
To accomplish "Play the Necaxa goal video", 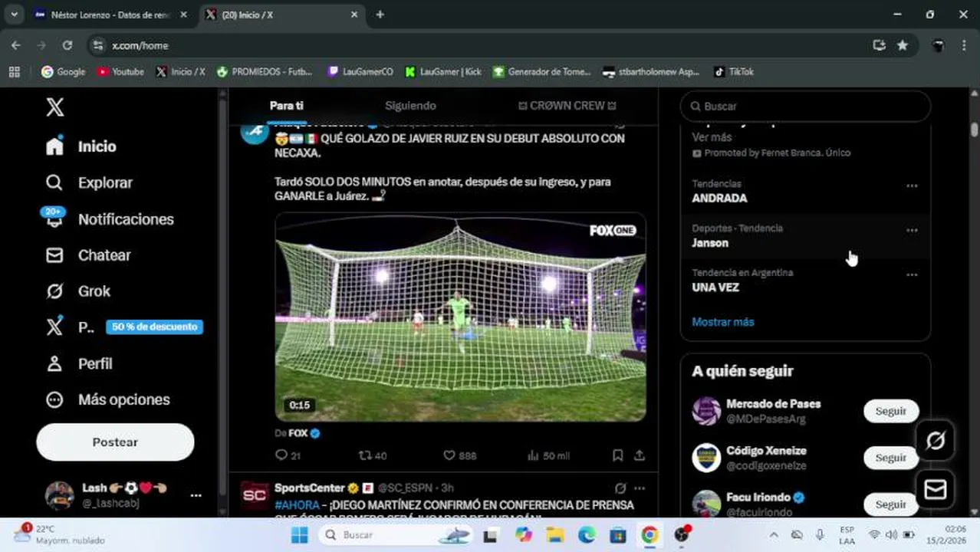I will click(x=460, y=317).
